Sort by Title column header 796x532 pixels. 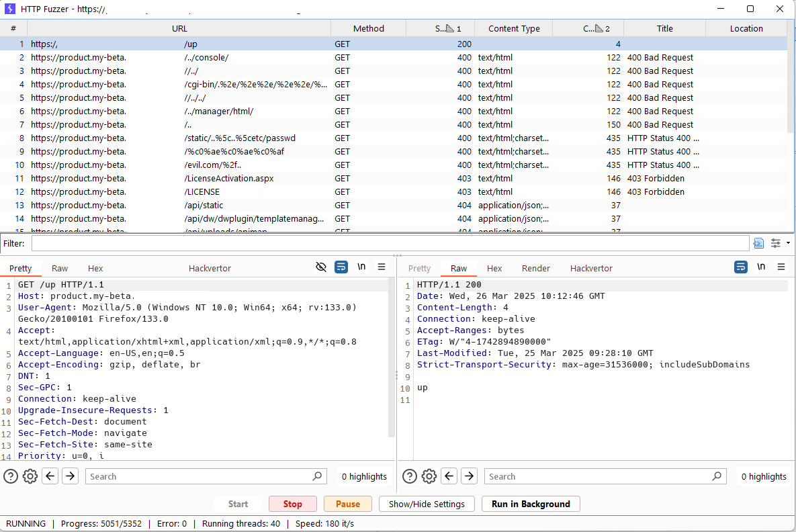coord(664,28)
